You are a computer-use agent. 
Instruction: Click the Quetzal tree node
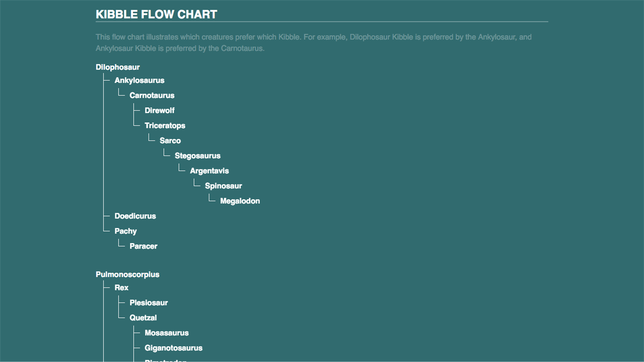point(143,318)
